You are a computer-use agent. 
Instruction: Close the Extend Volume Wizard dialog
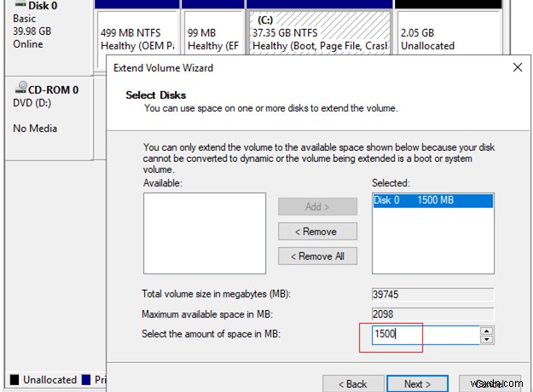pos(518,67)
